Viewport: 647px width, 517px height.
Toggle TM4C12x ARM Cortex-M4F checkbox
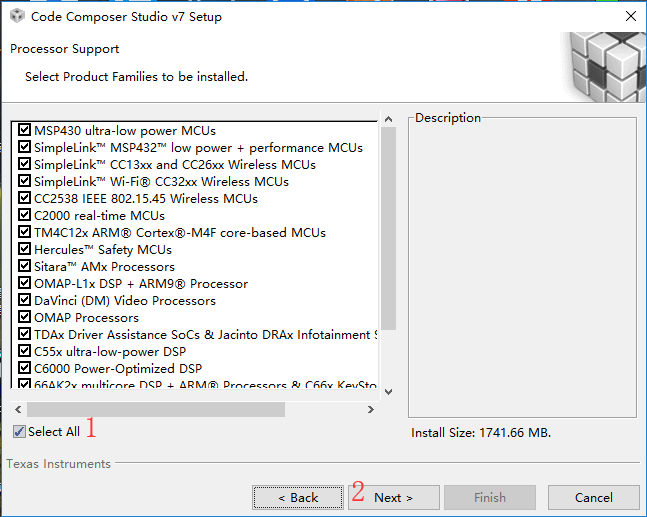pos(24,231)
